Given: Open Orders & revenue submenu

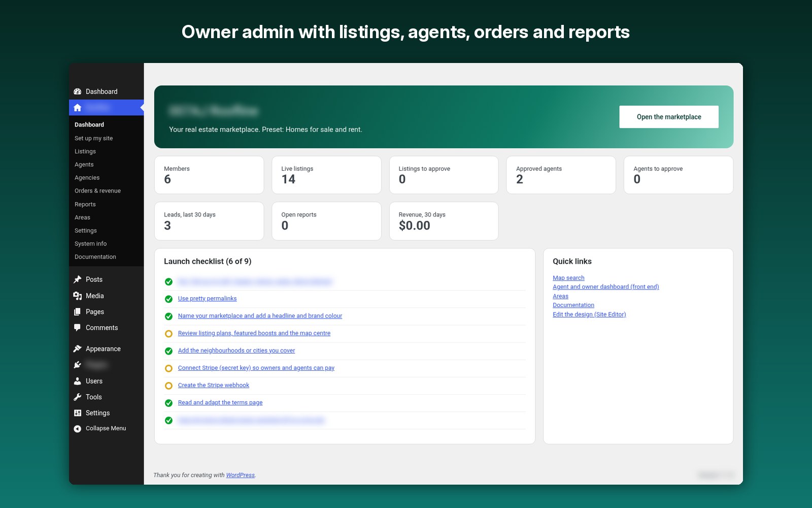Looking at the screenshot, I should pos(98,191).
